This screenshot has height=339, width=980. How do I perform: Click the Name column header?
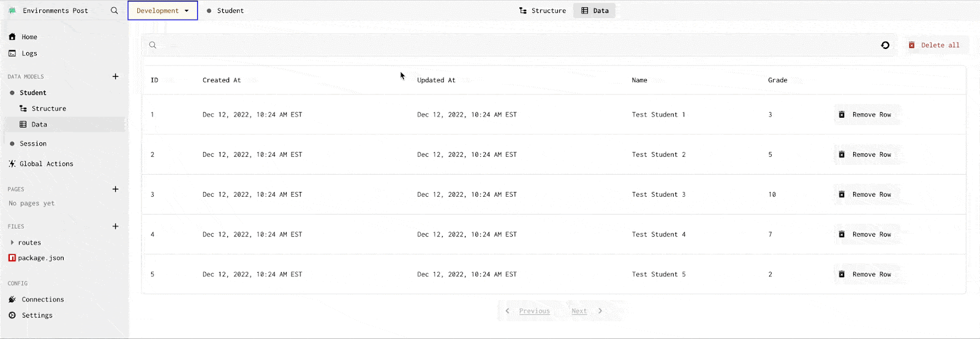click(639, 80)
